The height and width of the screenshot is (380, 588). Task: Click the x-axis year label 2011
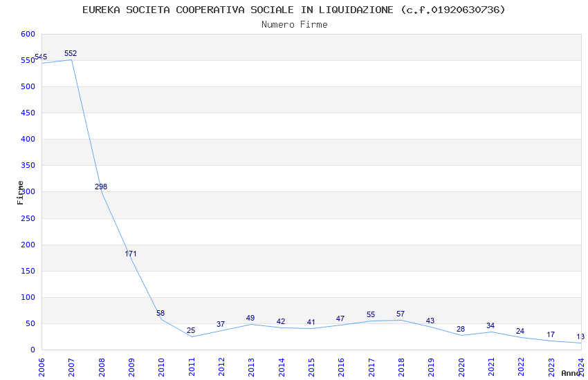[x=192, y=367]
